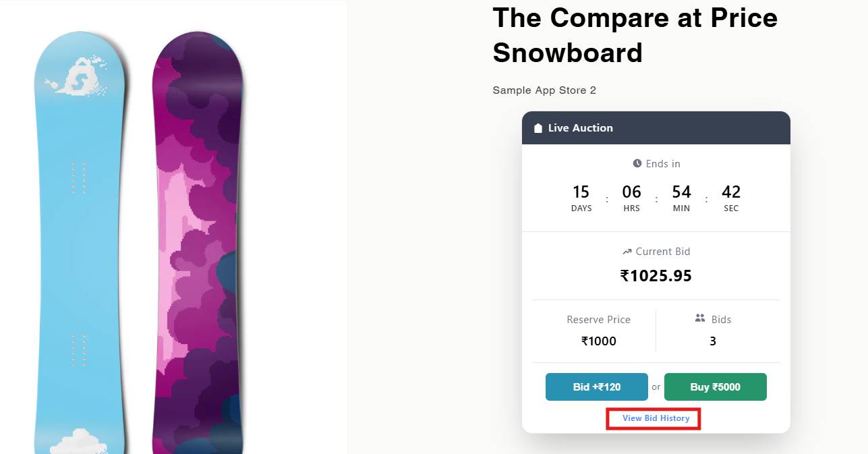This screenshot has height=454, width=868.
Task: Open the View Bid History link
Action: coord(656,418)
